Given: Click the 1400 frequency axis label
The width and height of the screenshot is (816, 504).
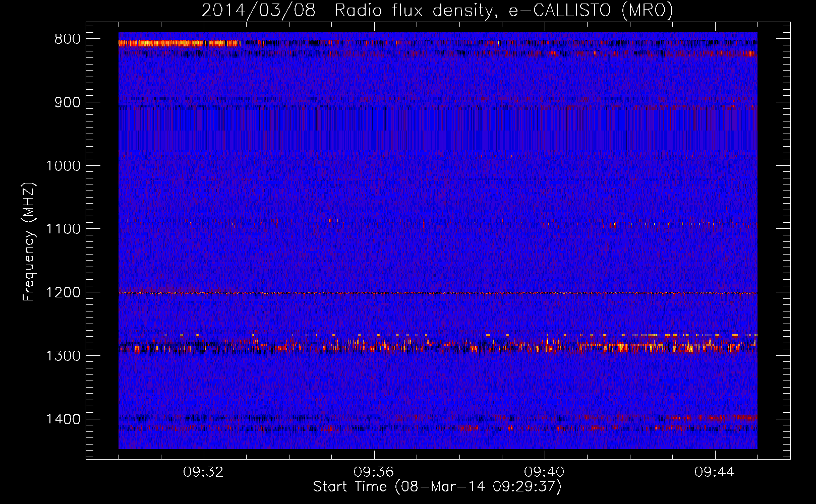Looking at the screenshot, I should click(63, 419).
